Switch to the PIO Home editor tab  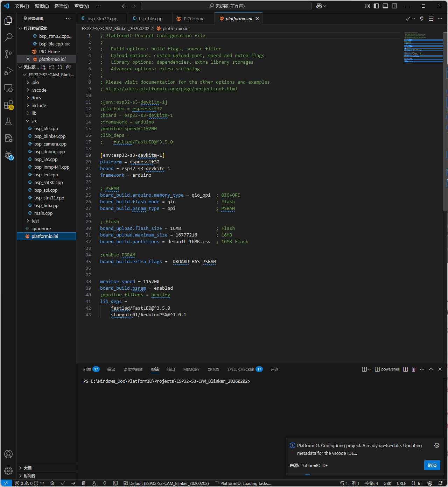(x=193, y=19)
